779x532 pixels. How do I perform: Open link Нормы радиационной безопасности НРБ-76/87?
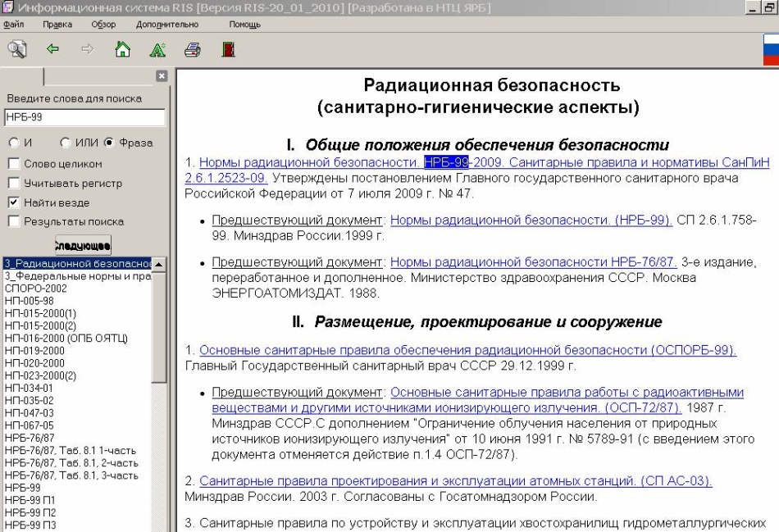click(x=534, y=261)
